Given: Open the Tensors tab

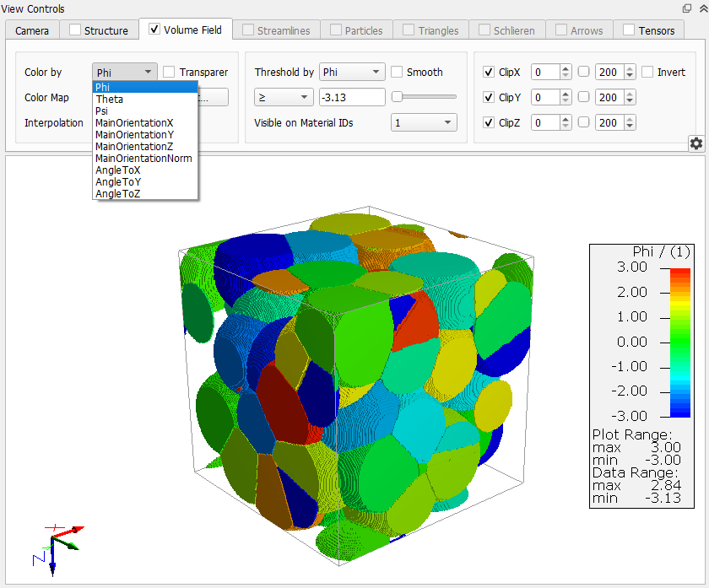Looking at the screenshot, I should click(648, 30).
